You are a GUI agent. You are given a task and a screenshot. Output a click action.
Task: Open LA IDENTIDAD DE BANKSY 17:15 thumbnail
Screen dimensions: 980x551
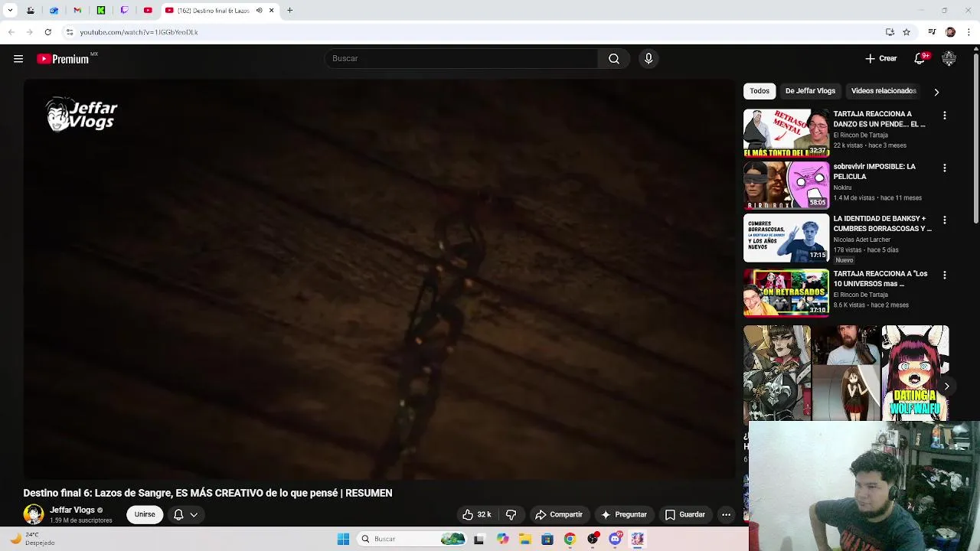pyautogui.click(x=786, y=238)
